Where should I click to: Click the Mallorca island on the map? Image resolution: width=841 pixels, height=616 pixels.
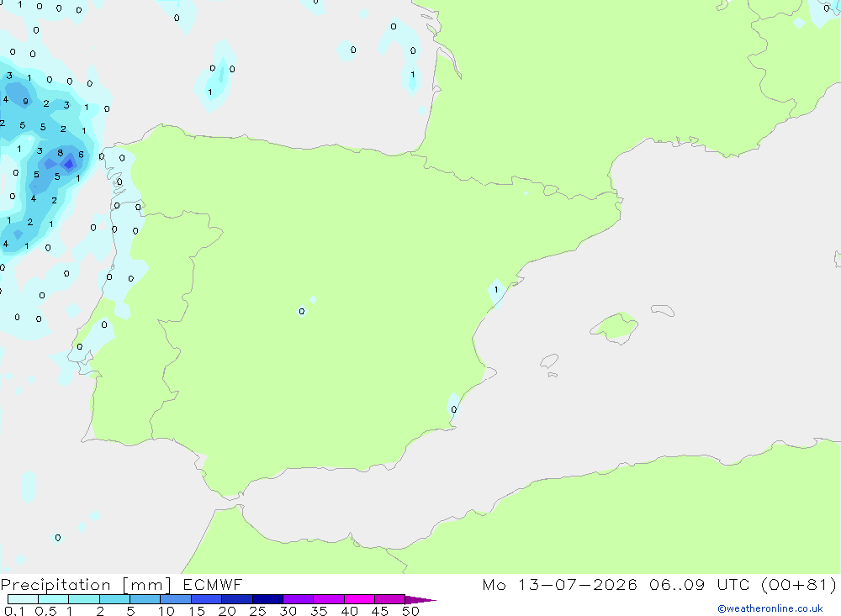(615, 328)
